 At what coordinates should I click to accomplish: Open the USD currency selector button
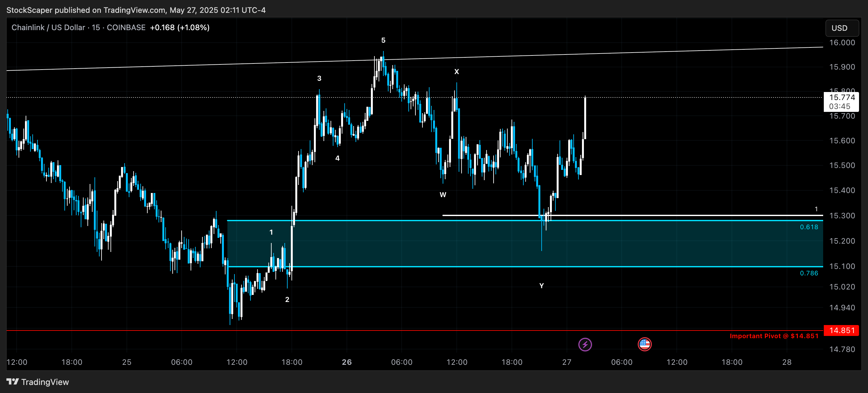click(x=842, y=28)
